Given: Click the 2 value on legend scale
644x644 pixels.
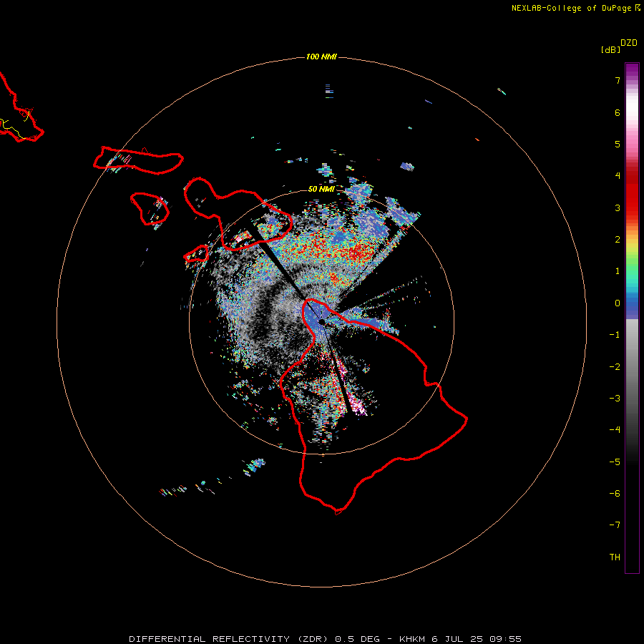Looking at the screenshot, I should click(618, 240).
